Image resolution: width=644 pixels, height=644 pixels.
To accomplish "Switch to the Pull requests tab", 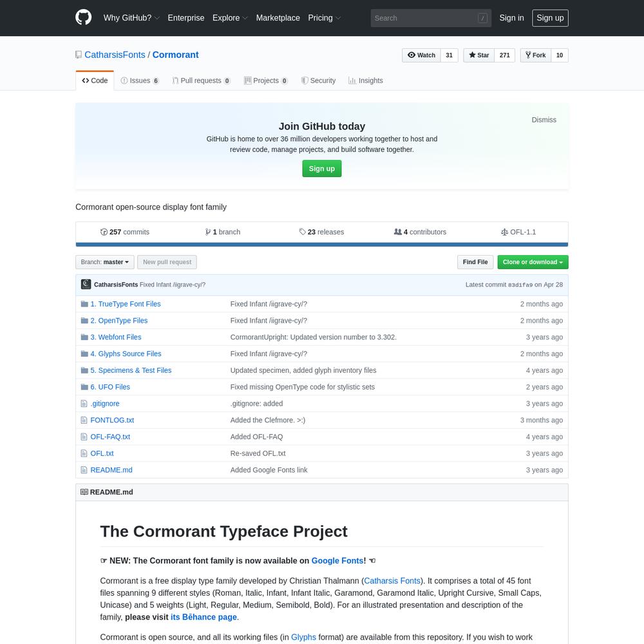I will coord(201,80).
